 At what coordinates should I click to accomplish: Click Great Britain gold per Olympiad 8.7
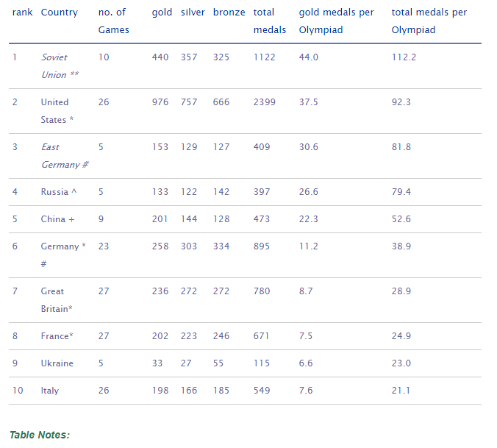(306, 291)
